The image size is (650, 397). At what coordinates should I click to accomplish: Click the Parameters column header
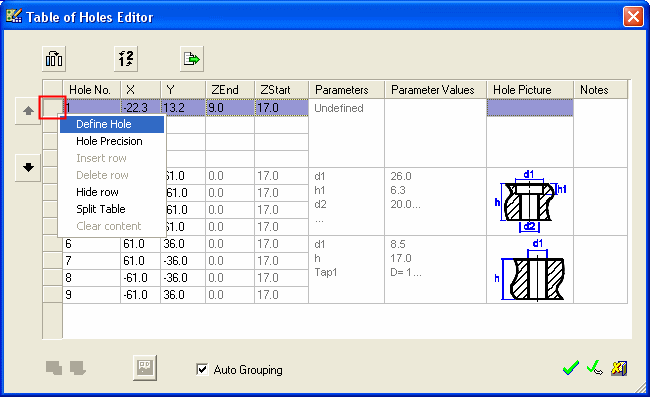[347, 90]
